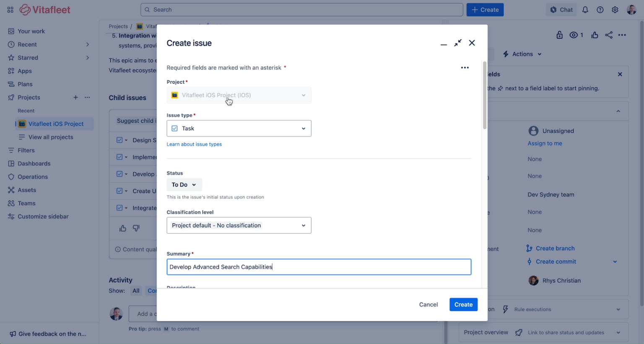Open the Issue type dropdown

239,129
